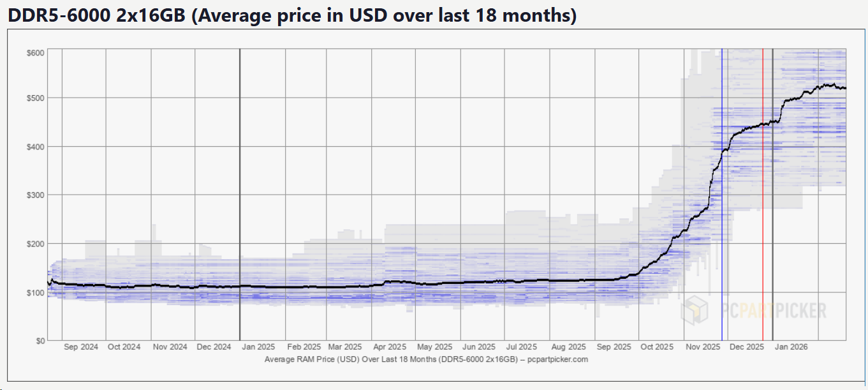Image resolution: width=868 pixels, height=390 pixels.
Task: Click the $500 y-axis label
Action: (36, 98)
